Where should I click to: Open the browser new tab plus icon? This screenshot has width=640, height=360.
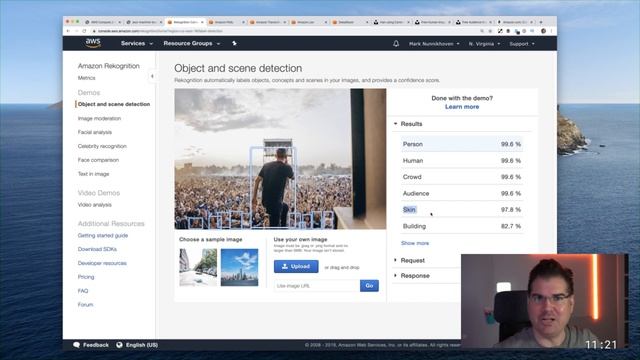(x=541, y=22)
